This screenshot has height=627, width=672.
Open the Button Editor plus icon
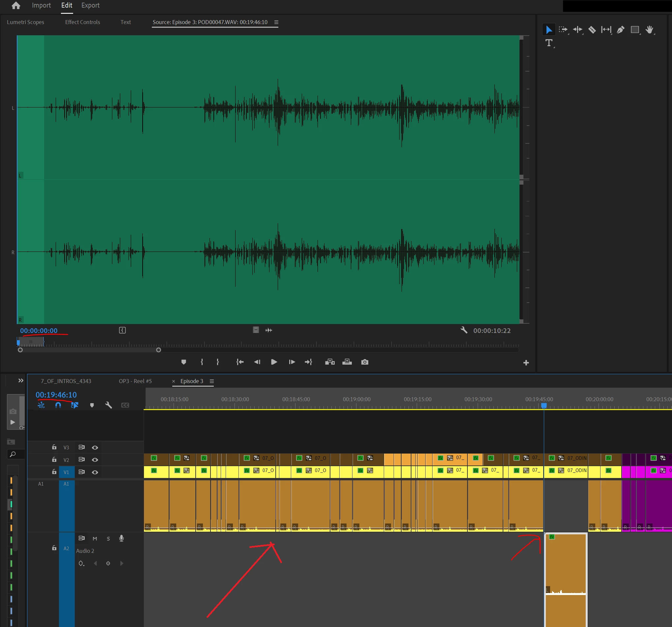(x=526, y=363)
